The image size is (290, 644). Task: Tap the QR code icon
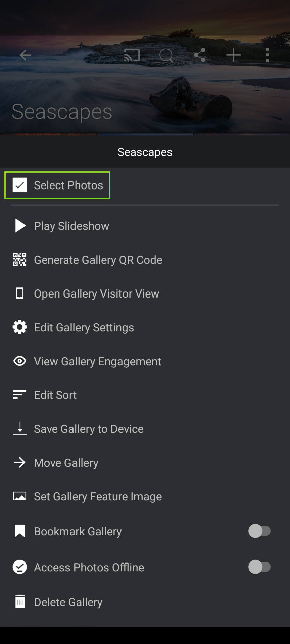click(x=20, y=260)
